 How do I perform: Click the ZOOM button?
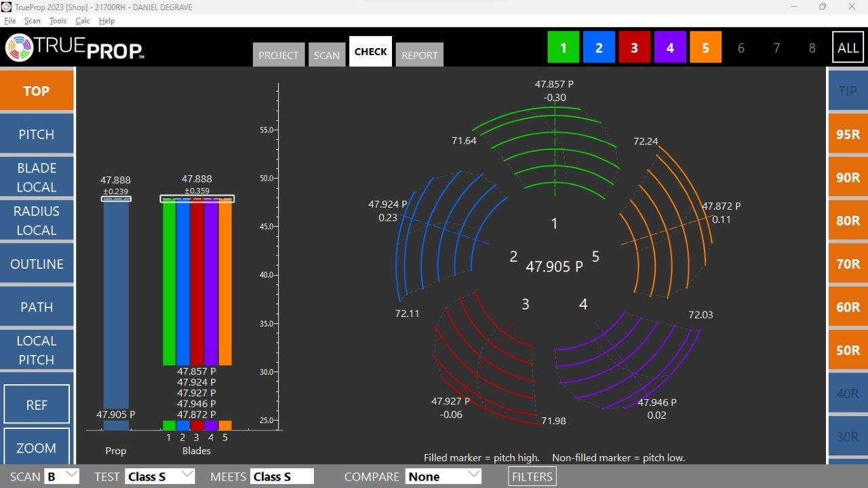tap(37, 448)
